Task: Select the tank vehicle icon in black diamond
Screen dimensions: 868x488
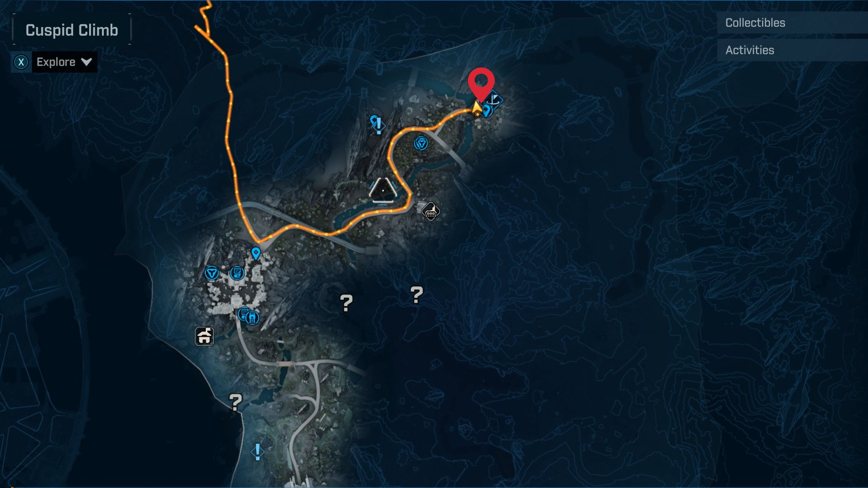Action: coord(430,211)
